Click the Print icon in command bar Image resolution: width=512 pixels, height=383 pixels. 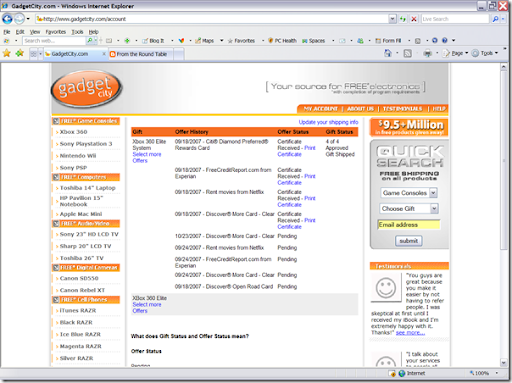click(x=427, y=53)
